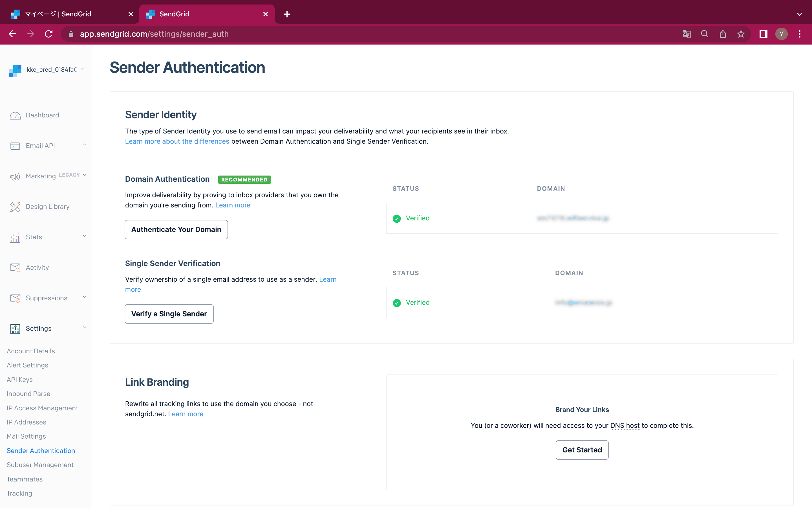Click the share page icon
The image size is (812, 508).
point(723,34)
